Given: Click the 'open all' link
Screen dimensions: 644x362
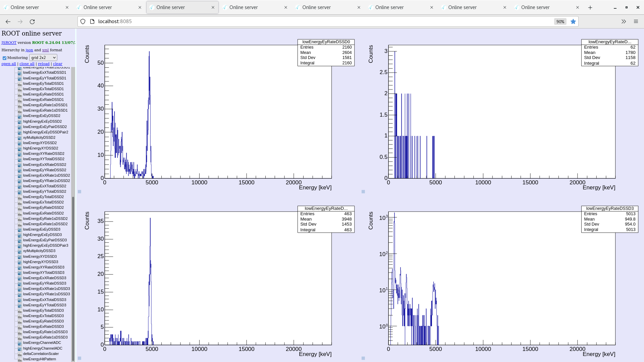Looking at the screenshot, I should tap(9, 64).
